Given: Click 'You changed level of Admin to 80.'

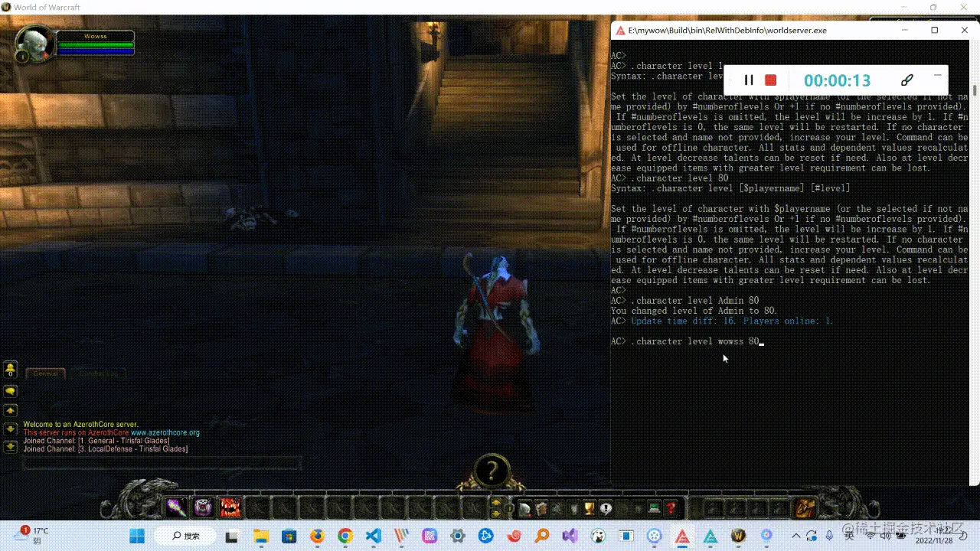Looking at the screenshot, I should pyautogui.click(x=694, y=311).
